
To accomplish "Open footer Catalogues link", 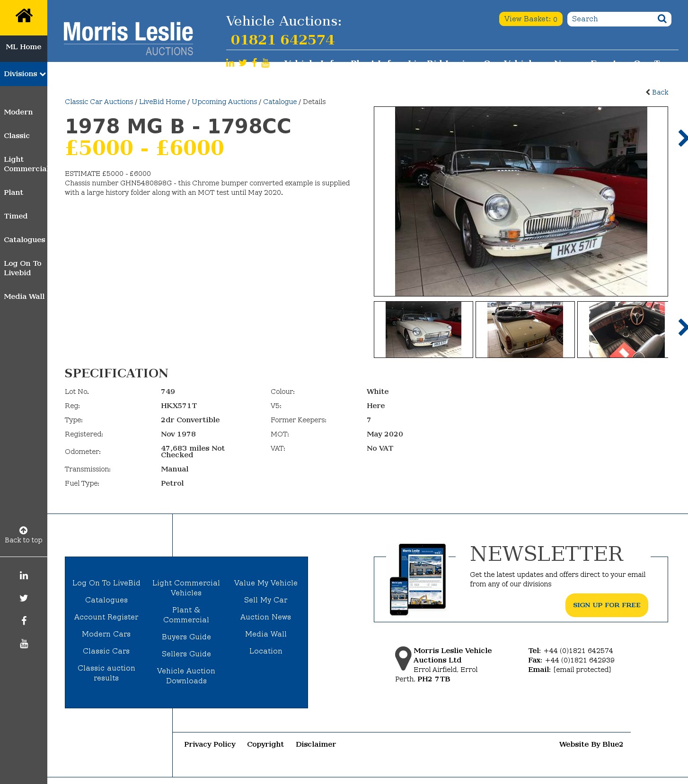I will (x=106, y=600).
